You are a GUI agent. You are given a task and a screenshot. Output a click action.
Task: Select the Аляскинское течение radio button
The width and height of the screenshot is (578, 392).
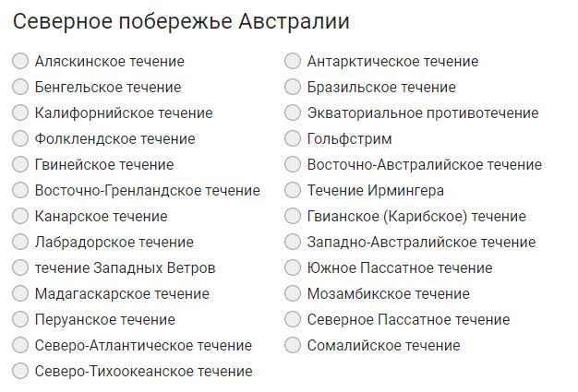pyautogui.click(x=20, y=61)
